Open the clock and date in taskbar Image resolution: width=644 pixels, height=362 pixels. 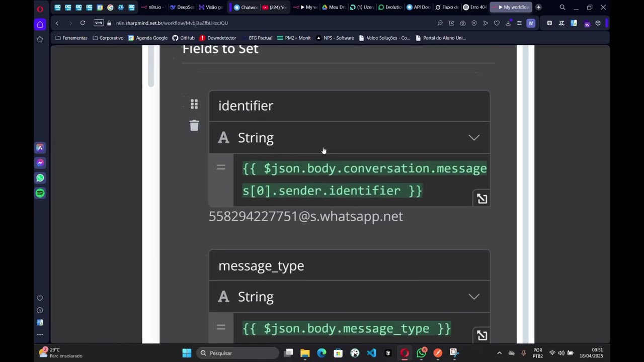(591, 353)
